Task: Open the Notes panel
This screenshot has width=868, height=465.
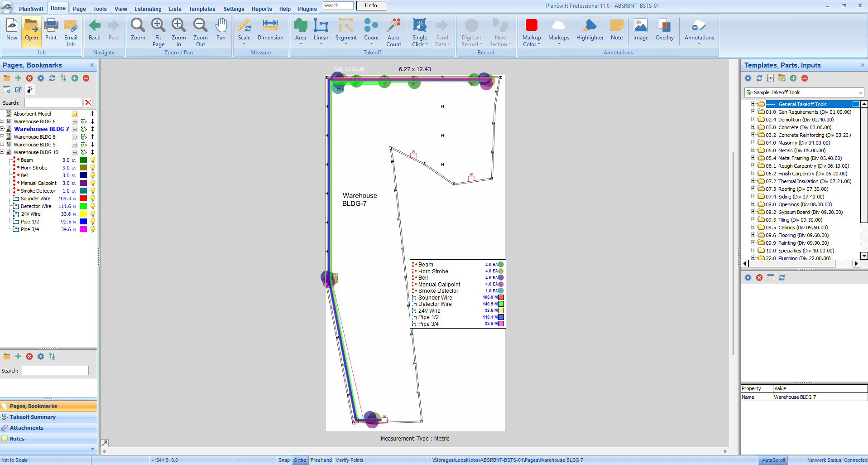Action: tap(48, 439)
